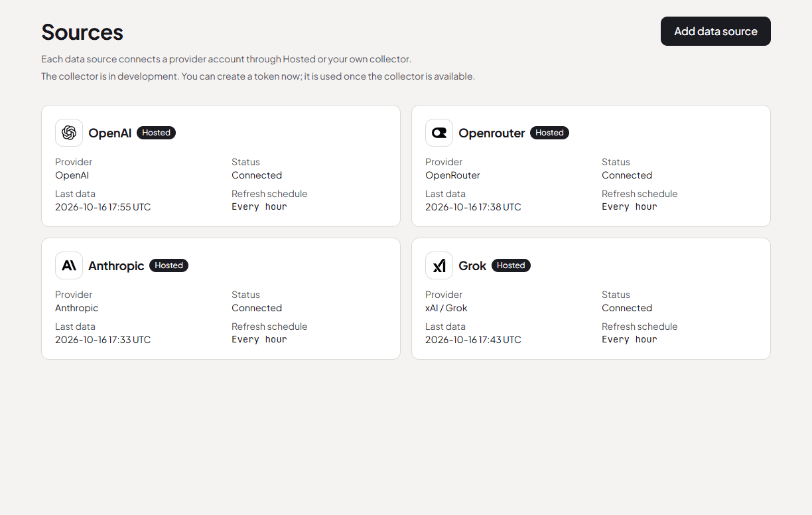This screenshot has height=515, width=812.
Task: Click the last data timestamp 2026-10-16 17:33 UTC
Action: click(103, 340)
